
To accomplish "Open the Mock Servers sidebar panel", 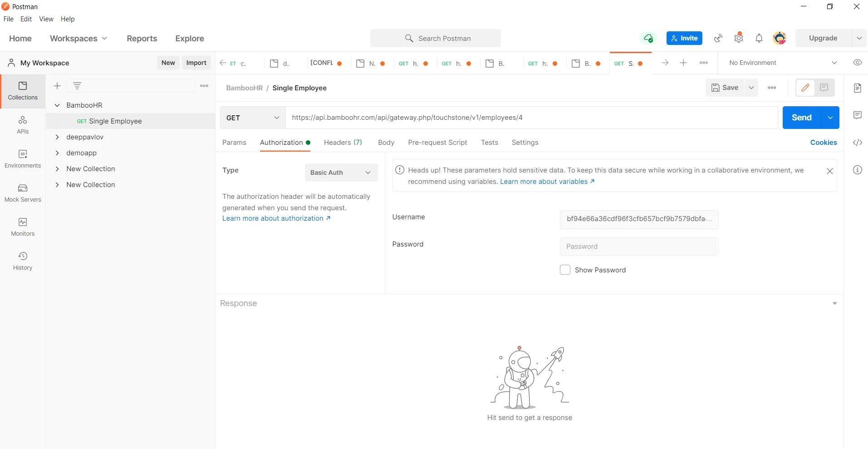I will (x=23, y=193).
